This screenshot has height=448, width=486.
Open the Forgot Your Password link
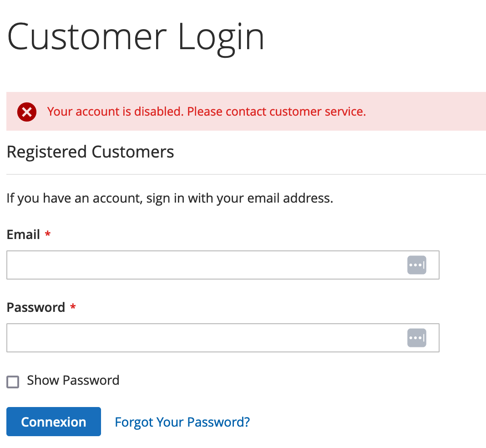[x=182, y=422]
